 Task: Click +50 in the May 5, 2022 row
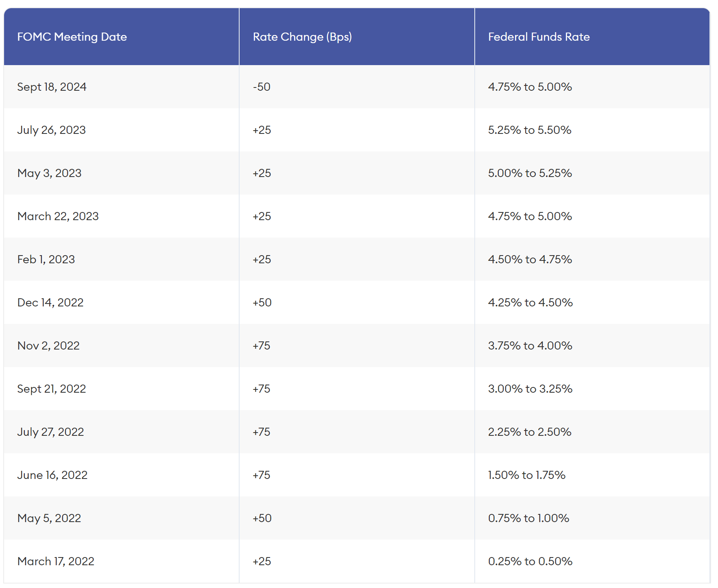tap(262, 518)
